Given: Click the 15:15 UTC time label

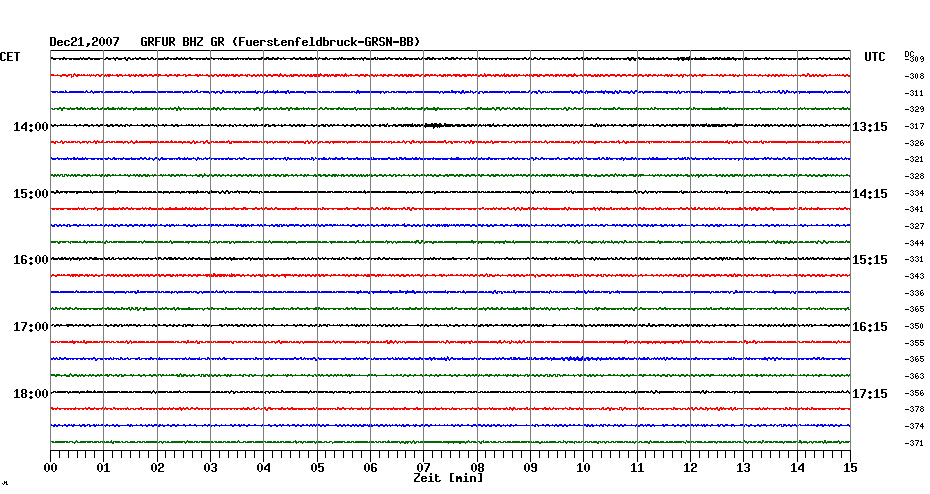Looking at the screenshot, I should point(870,260).
